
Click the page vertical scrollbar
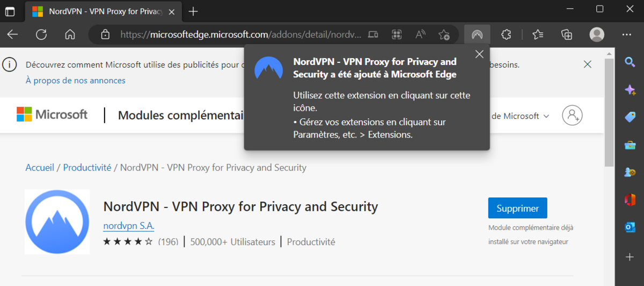tap(609, 113)
